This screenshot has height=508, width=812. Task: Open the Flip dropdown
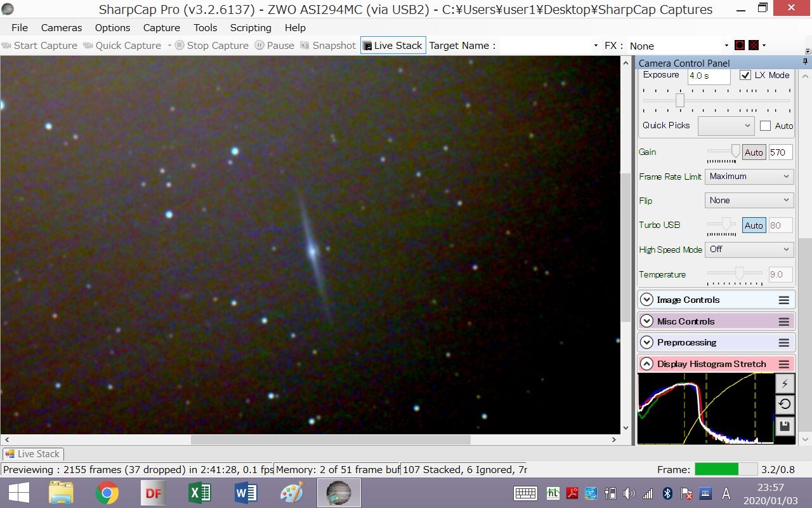[749, 201]
